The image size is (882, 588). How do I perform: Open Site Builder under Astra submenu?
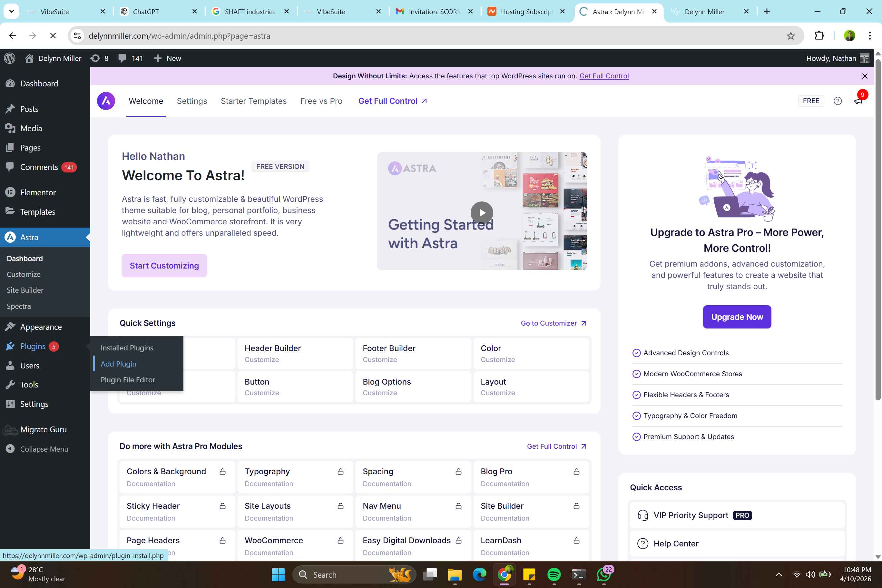click(25, 290)
